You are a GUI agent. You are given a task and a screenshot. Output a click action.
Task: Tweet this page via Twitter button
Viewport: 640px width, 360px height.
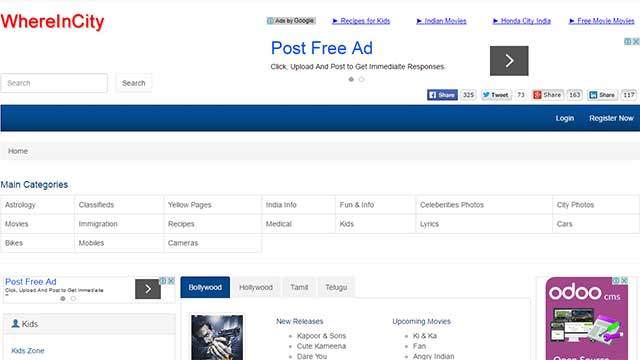(496, 95)
